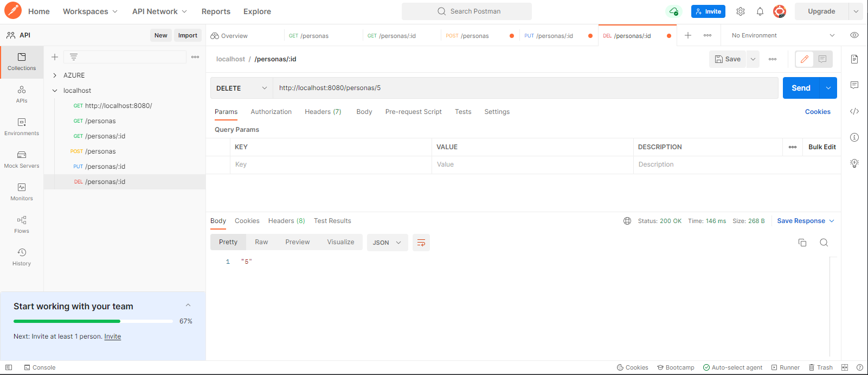Screen dimensions: 868x375
Task: Switch to comment mode icon
Action: pos(822,59)
